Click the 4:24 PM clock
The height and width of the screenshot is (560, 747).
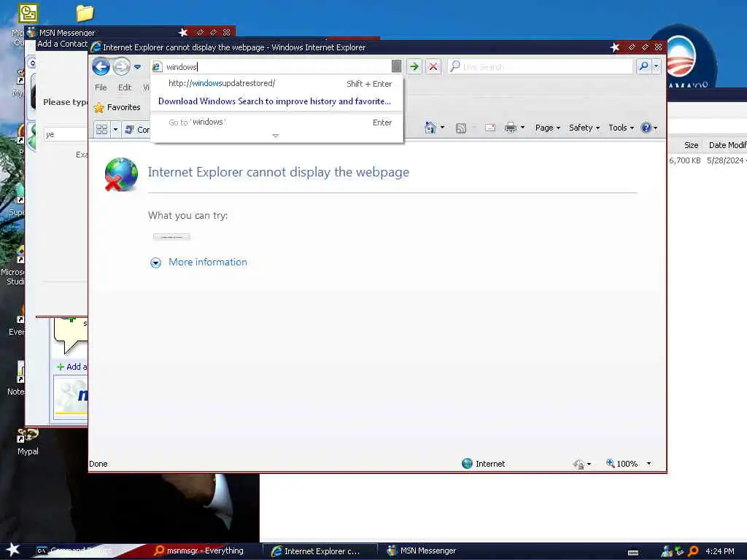coord(720,551)
